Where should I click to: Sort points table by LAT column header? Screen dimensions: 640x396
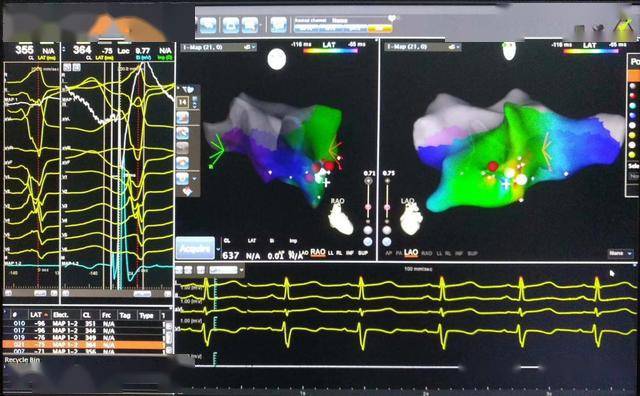pos(38,315)
